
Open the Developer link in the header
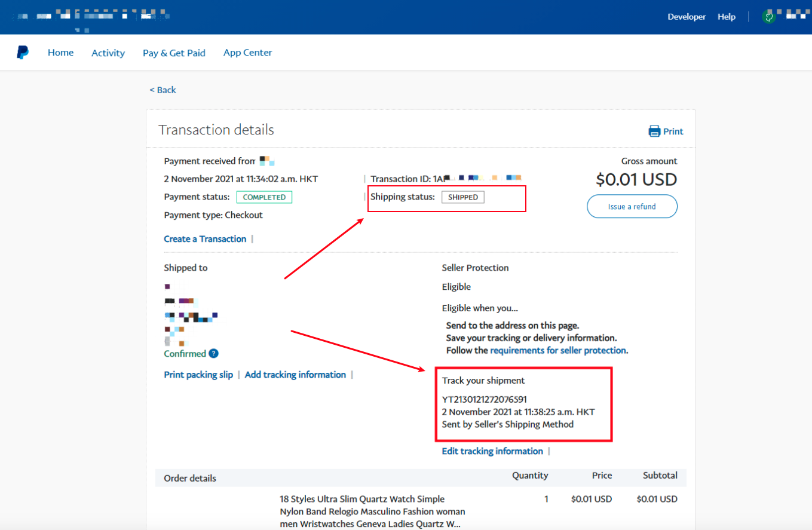click(x=687, y=17)
